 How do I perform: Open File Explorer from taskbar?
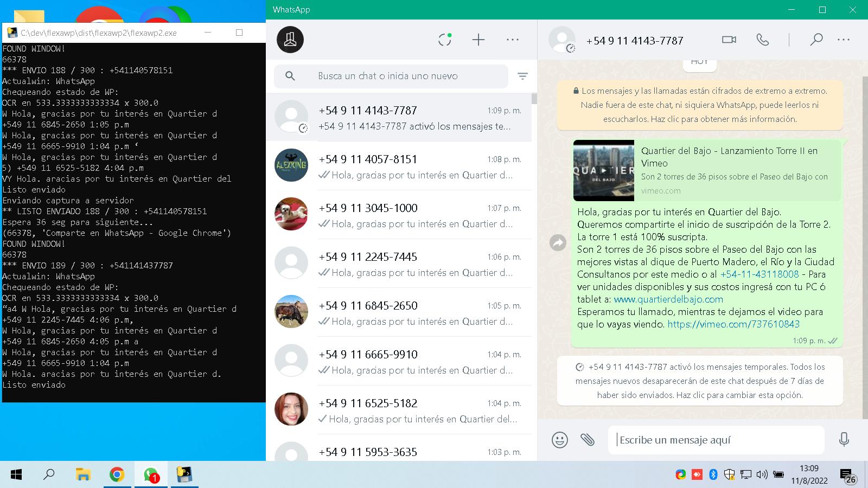(83, 475)
